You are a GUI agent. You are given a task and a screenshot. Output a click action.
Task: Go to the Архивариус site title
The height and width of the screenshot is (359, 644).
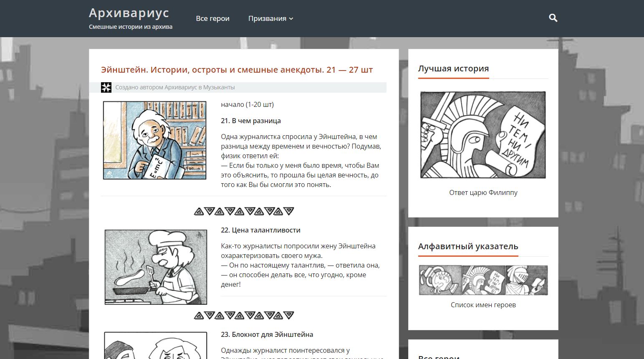point(129,13)
